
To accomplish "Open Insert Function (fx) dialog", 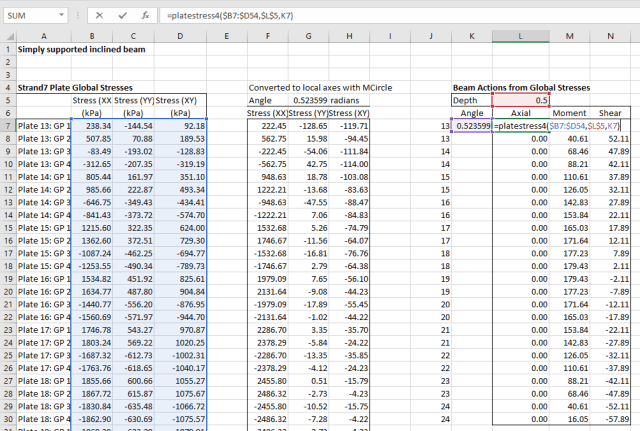I will point(147,16).
